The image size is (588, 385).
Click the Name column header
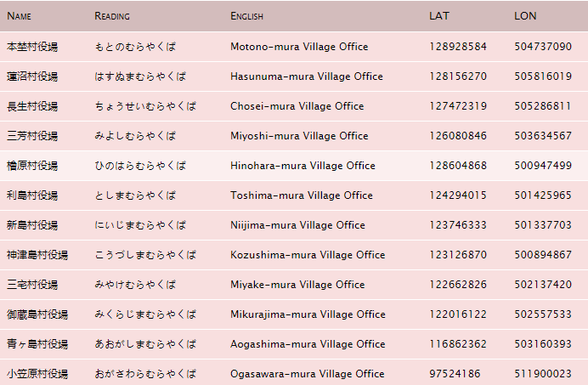tap(20, 16)
